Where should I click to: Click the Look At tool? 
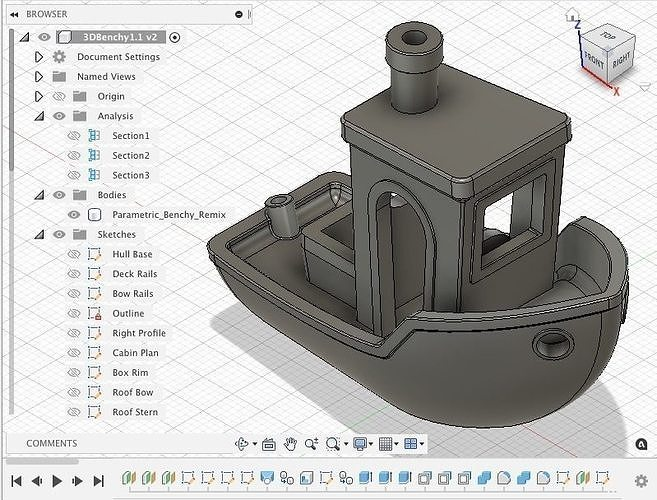269,444
